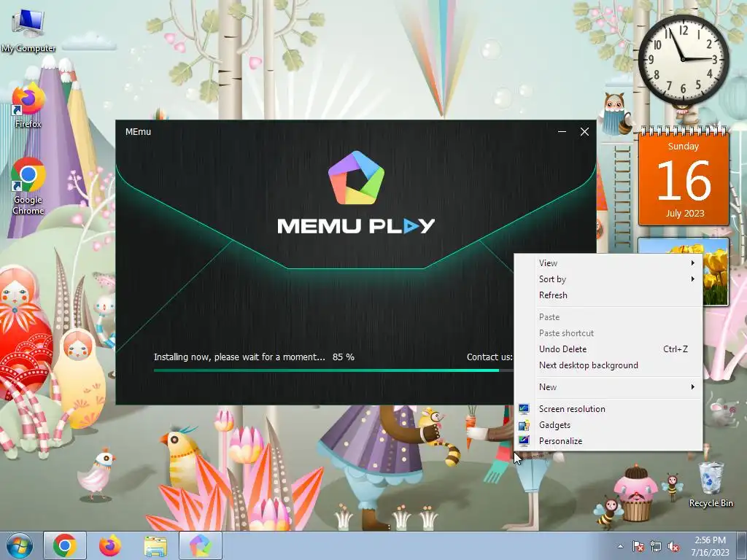747x560 pixels.
Task: Open Windows Explorer from the taskbar
Action: click(x=155, y=545)
